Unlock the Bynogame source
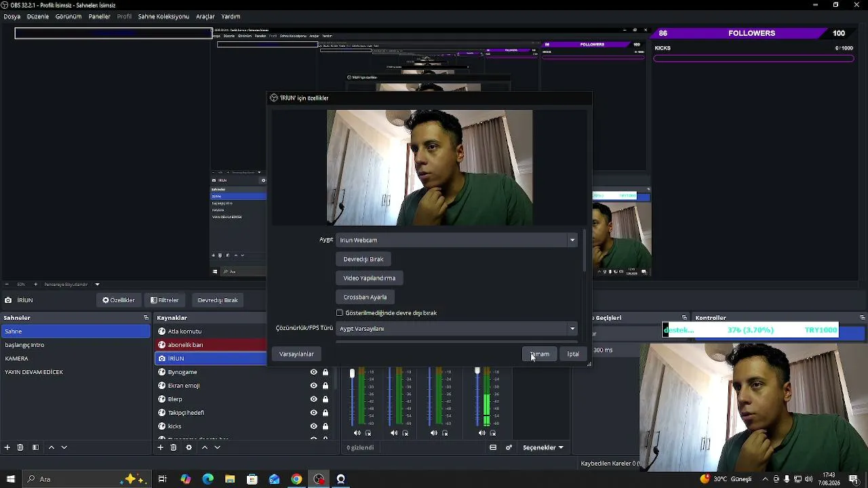Viewport: 868px width, 488px height. point(325,372)
